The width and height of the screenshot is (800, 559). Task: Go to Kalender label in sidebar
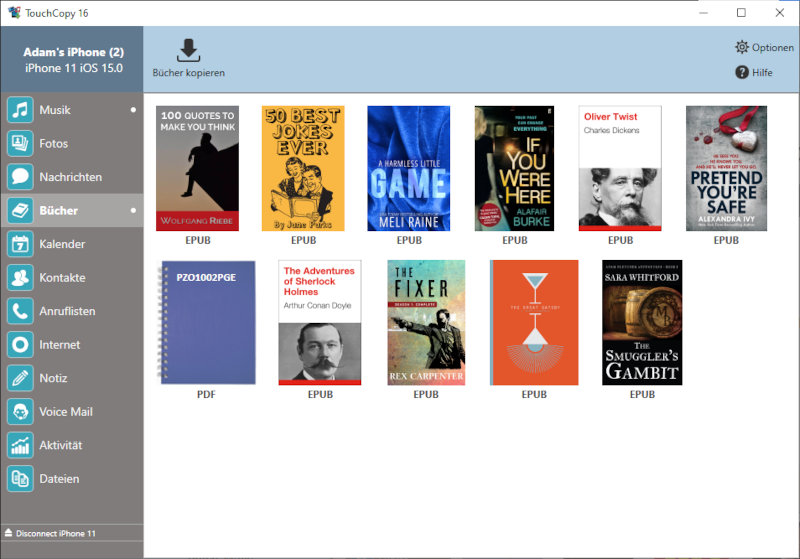point(62,244)
